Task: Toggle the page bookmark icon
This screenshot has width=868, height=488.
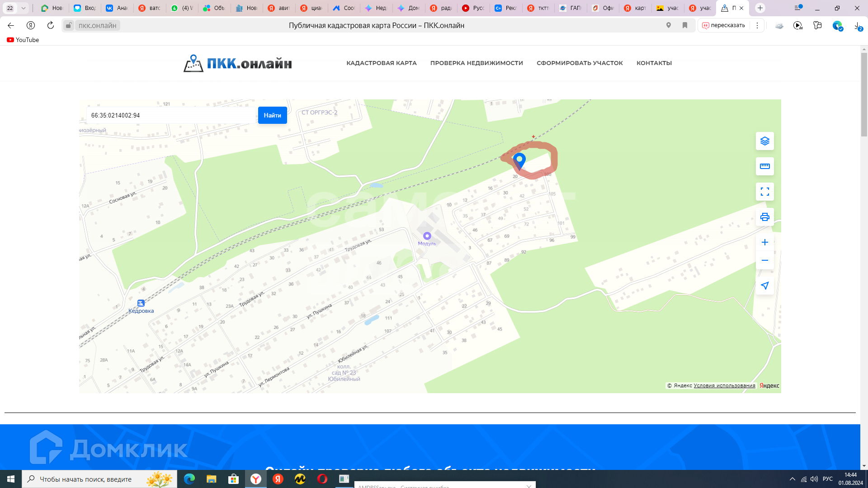Action: click(x=684, y=25)
